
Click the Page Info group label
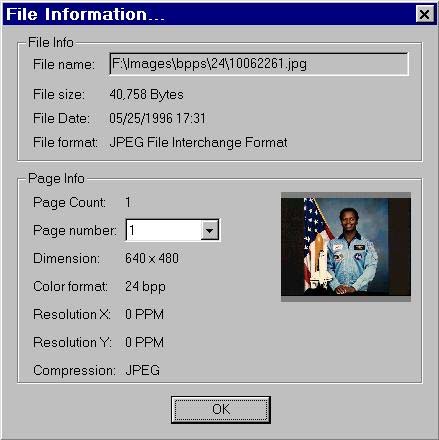56,179
